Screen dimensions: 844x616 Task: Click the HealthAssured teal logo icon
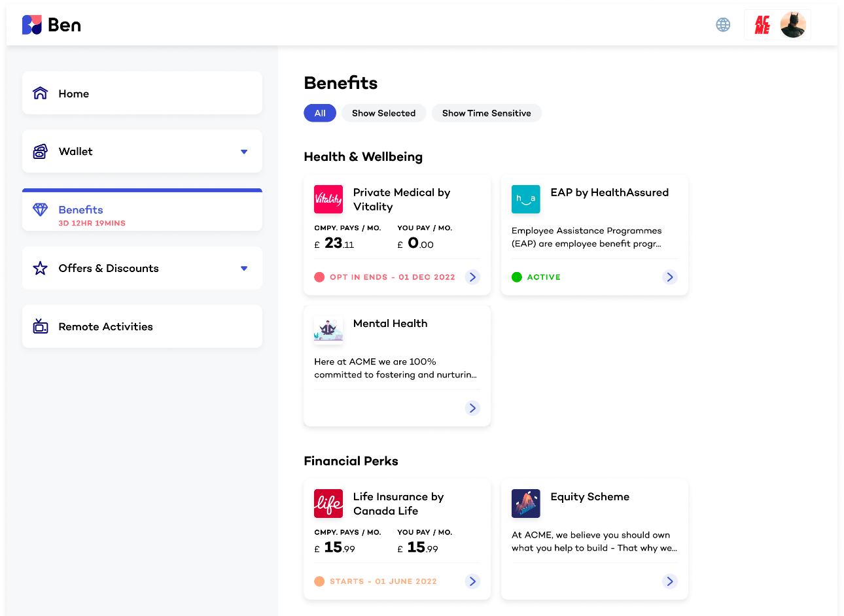point(525,199)
